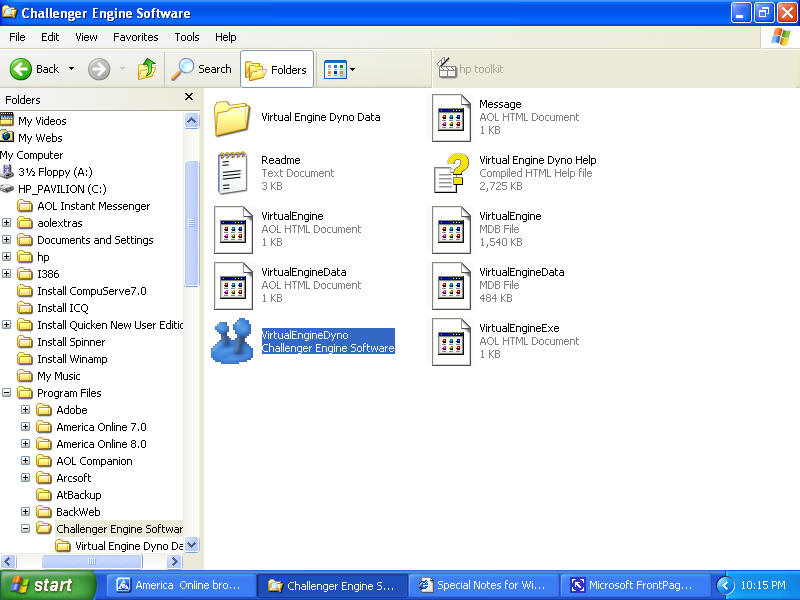This screenshot has height=600, width=800.
Task: Open the Tools menu
Action: click(x=187, y=37)
